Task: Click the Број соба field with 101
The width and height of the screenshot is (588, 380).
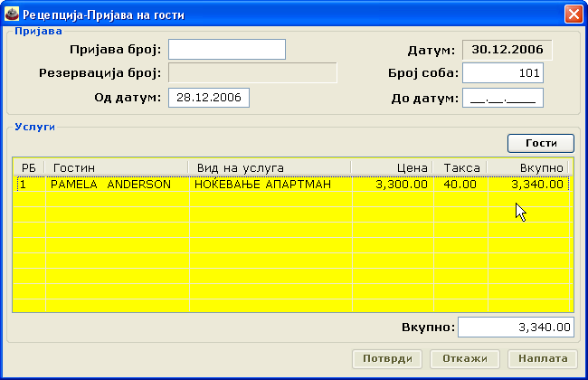Action: coord(502,72)
